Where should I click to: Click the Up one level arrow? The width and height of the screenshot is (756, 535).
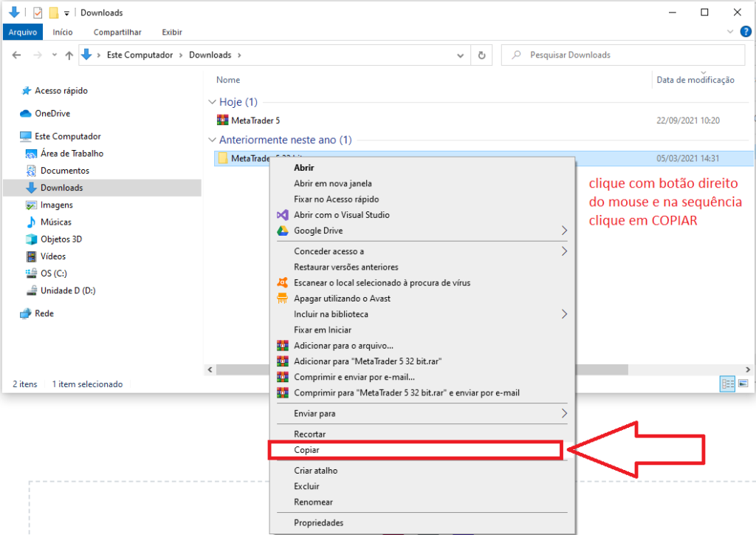69,55
